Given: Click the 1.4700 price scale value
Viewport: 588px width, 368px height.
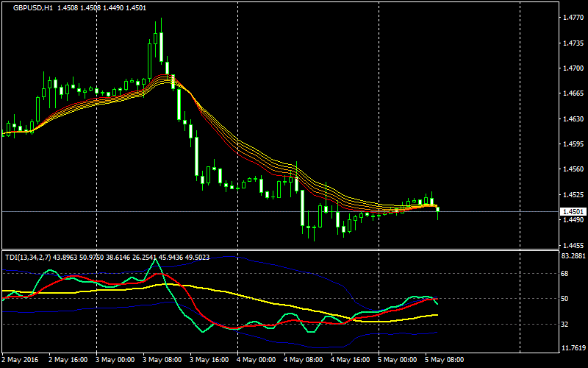Looking at the screenshot, I should click(573, 68).
